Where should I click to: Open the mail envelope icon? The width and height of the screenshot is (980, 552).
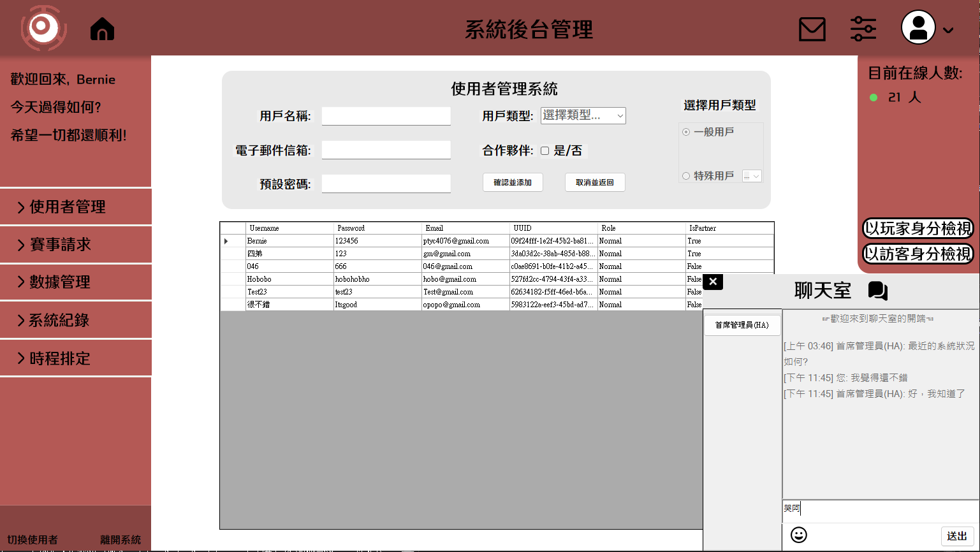click(x=812, y=29)
